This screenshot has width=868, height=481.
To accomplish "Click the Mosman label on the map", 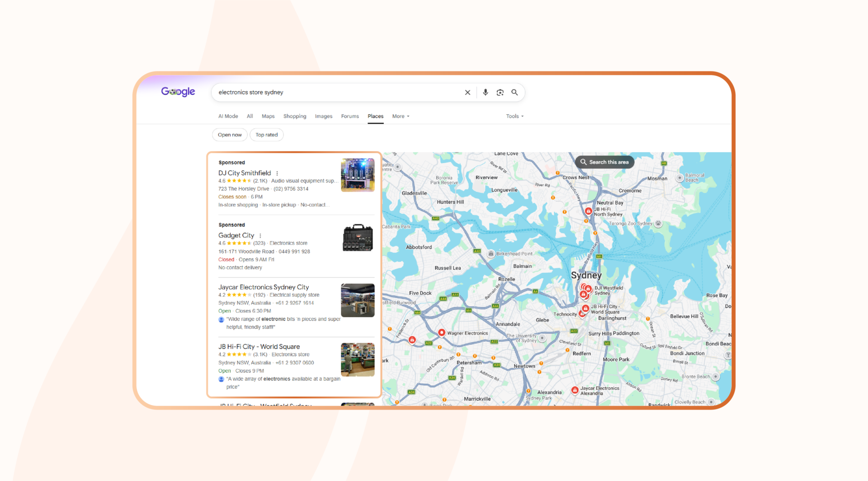I will [x=657, y=179].
